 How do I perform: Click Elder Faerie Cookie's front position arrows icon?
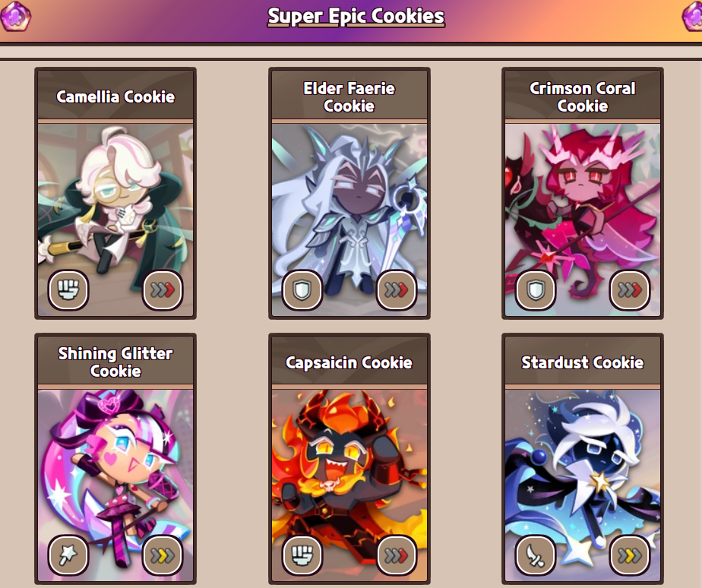coord(397,289)
